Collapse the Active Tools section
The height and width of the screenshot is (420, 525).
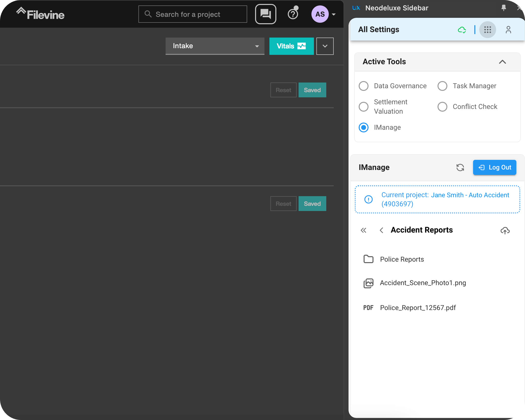(502, 62)
